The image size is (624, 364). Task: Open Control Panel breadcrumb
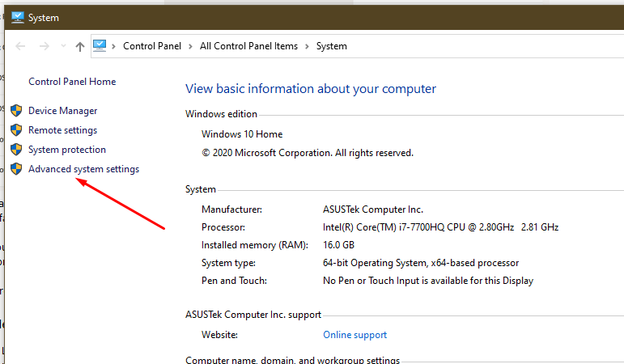(152, 46)
